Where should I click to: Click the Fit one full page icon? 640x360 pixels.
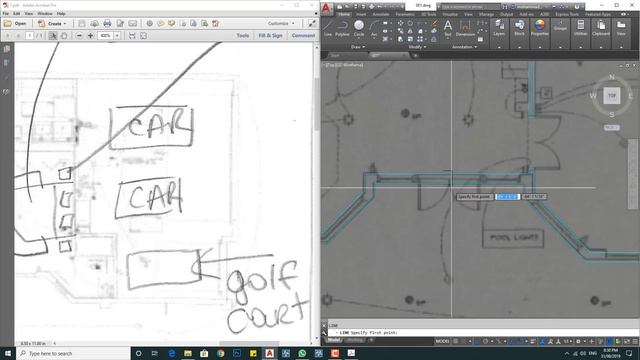tap(143, 36)
